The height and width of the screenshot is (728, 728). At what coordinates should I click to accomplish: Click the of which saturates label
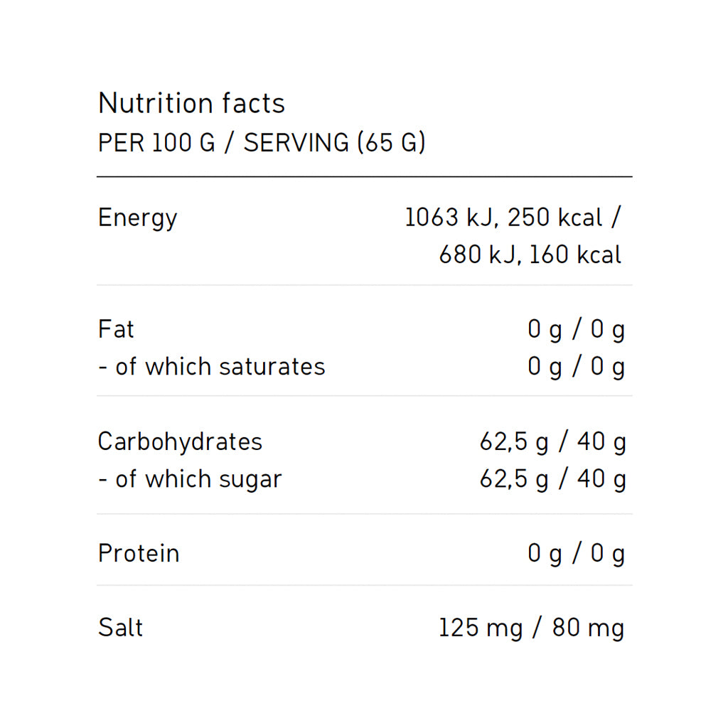point(211,367)
